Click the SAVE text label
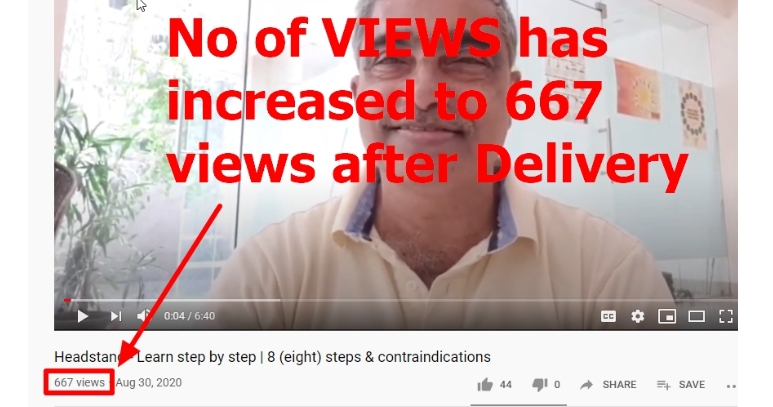 click(692, 385)
